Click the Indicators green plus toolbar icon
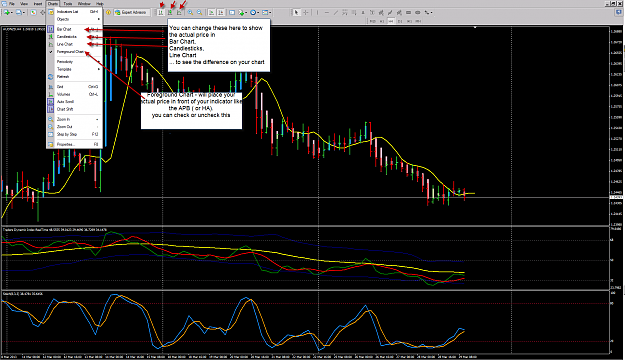625x360 pixels. (241, 13)
